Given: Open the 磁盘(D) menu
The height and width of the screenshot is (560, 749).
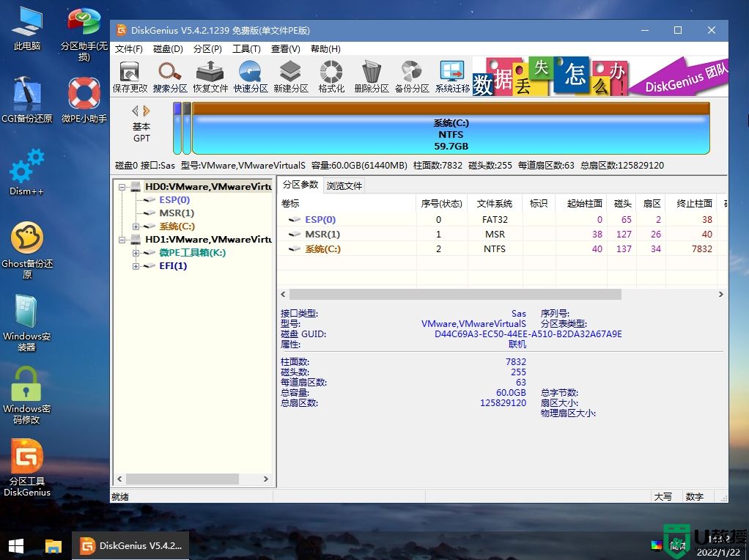Looking at the screenshot, I should pyautogui.click(x=170, y=49).
